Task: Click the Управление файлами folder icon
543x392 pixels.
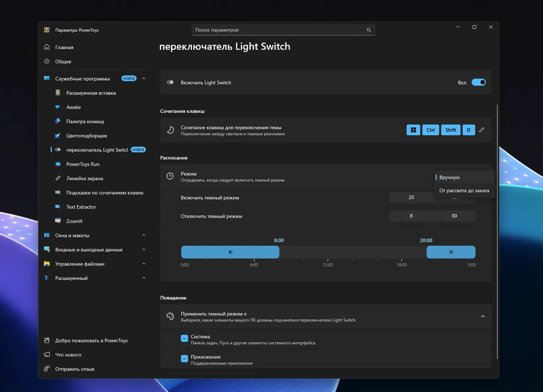Action: click(47, 264)
